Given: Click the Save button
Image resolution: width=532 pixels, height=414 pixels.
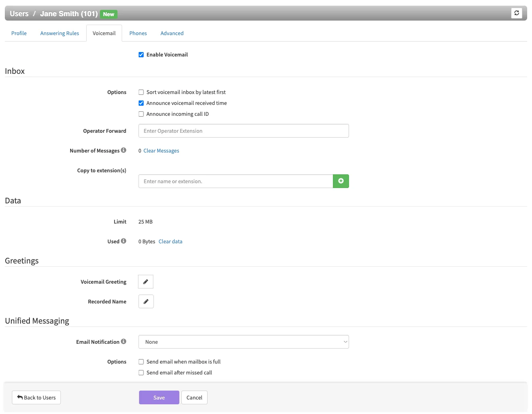Looking at the screenshot, I should point(159,397).
